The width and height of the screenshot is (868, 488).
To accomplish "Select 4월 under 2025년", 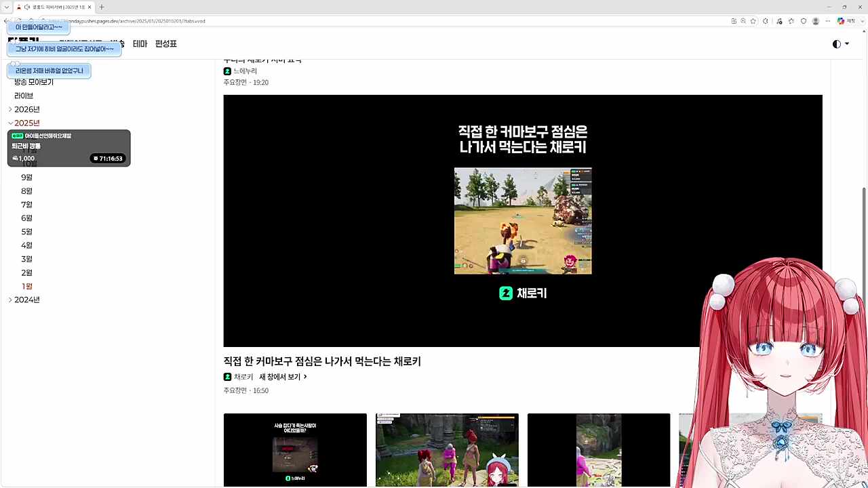I will [x=27, y=245].
